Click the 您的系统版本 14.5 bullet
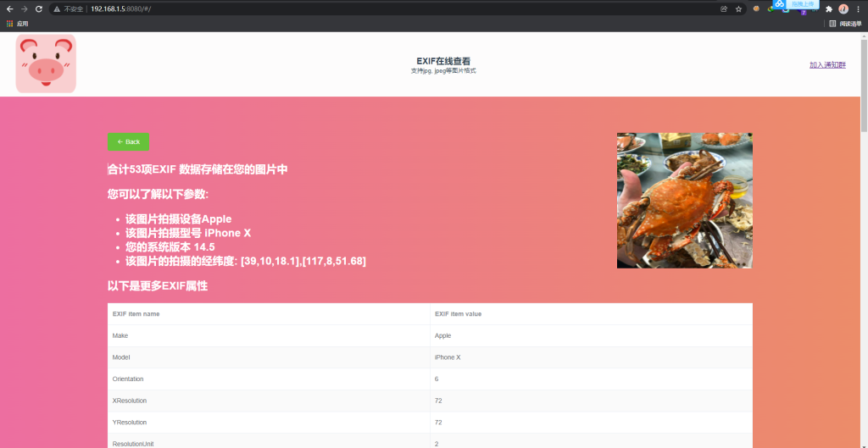 point(170,246)
